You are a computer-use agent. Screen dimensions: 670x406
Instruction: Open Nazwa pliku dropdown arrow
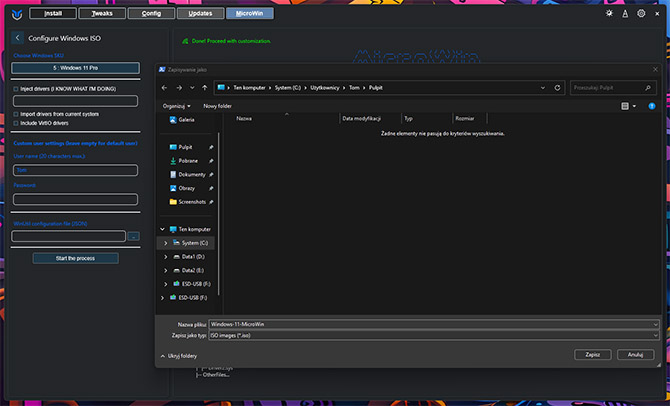click(x=655, y=324)
